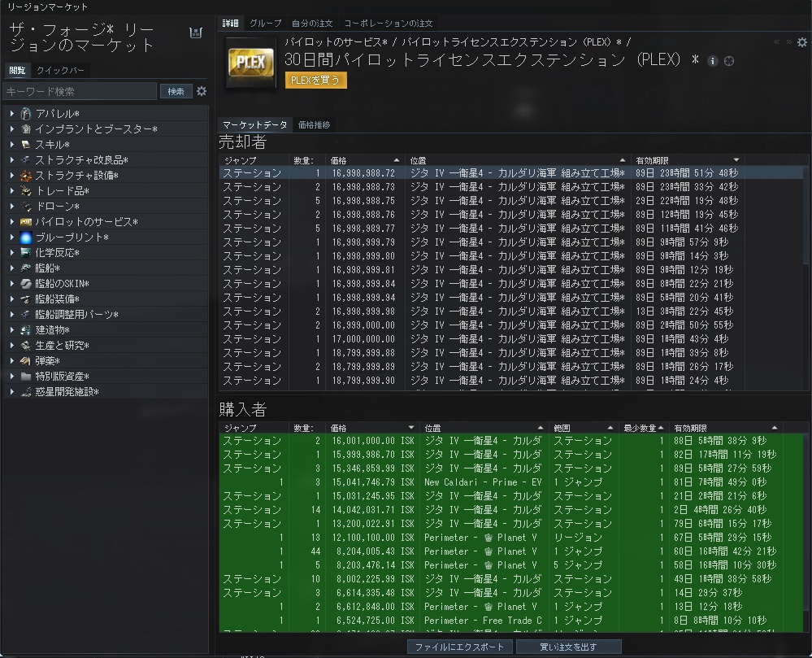Viewport: 812px width, 658px height.
Task: Click the PLEX item icon
Action: (251, 63)
